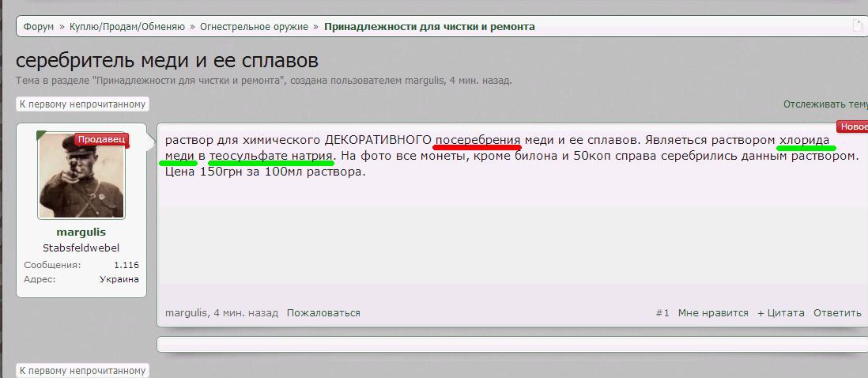Click the Новое badge on post

point(852,127)
